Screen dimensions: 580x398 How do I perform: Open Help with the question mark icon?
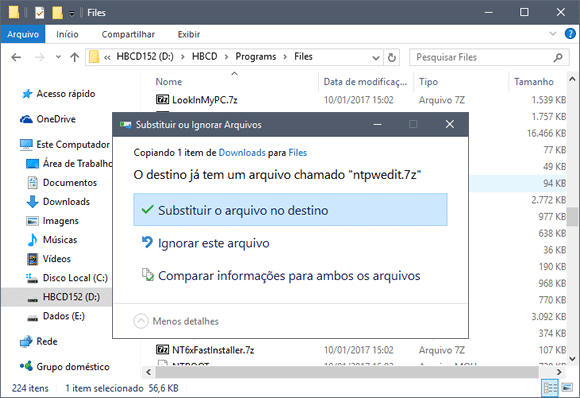point(570,34)
